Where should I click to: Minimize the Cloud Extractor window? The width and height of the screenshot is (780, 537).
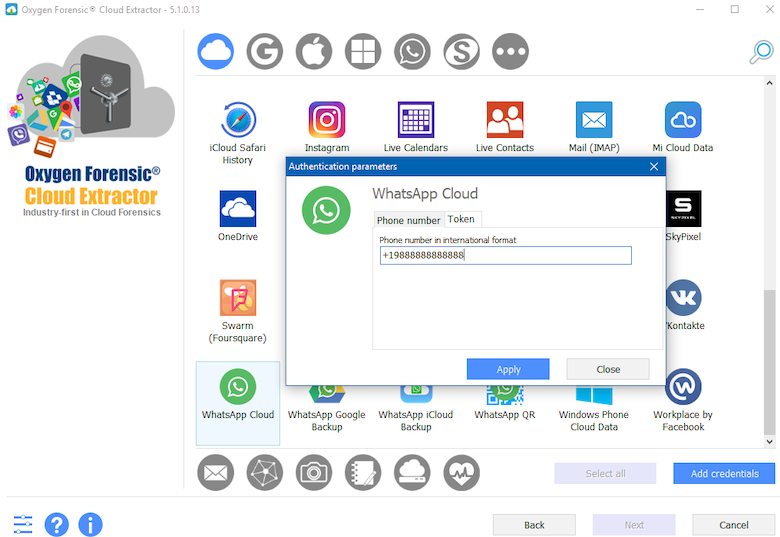click(x=700, y=9)
